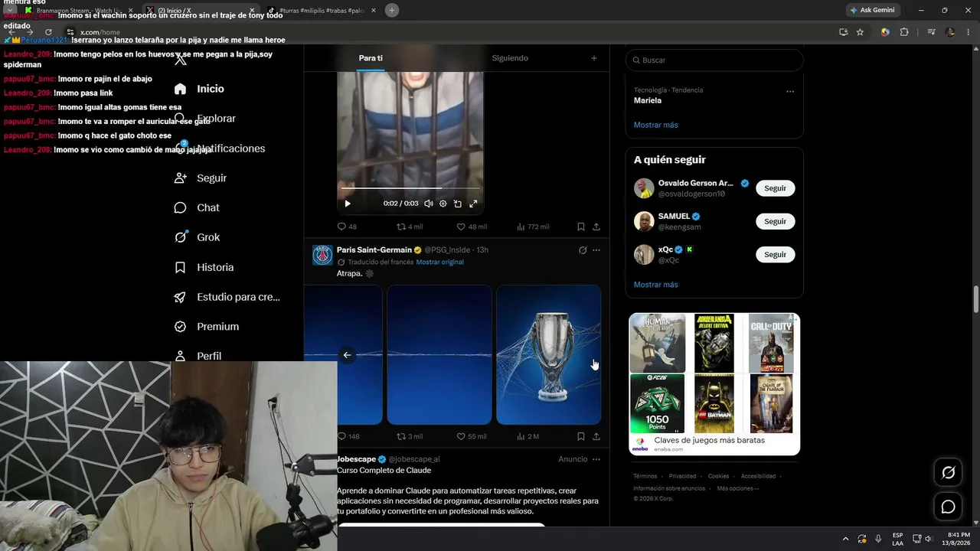Open the floating messages button
This screenshot has height=551, width=980.
point(948,507)
